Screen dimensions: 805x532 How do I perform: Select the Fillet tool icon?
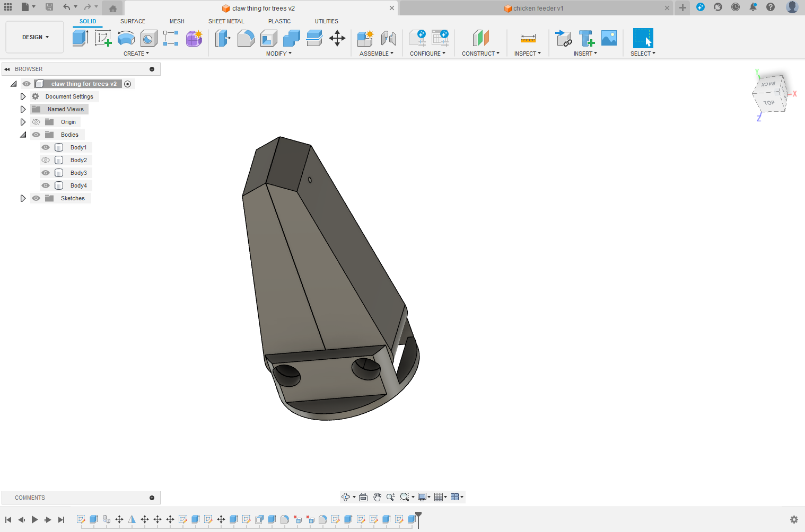point(246,38)
